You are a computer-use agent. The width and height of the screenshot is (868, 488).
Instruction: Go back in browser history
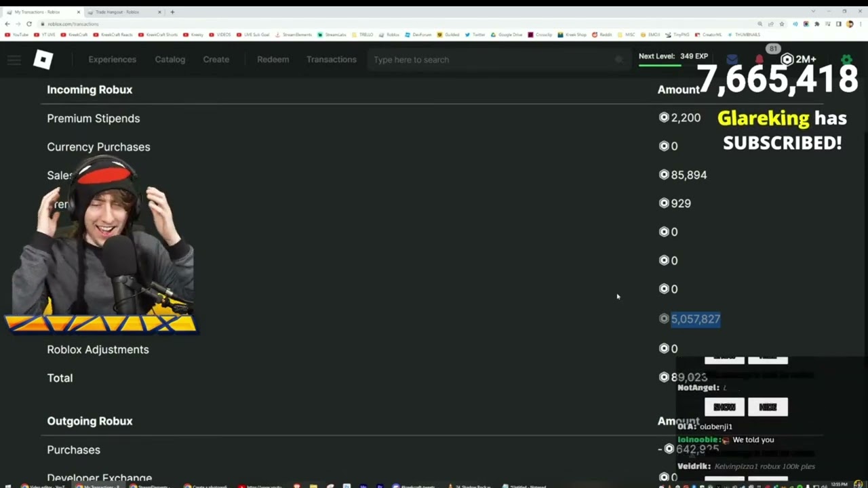(7, 24)
